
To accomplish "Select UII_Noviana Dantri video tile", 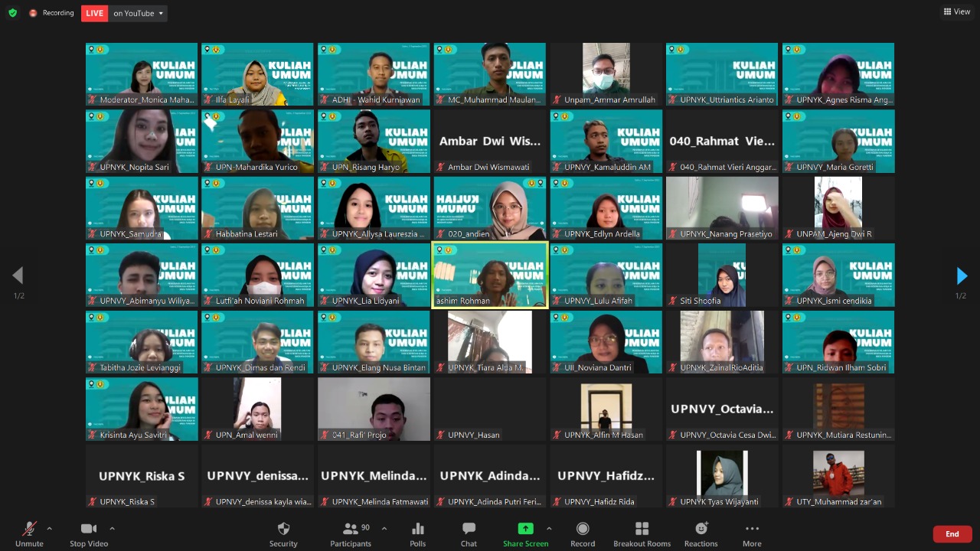I will click(x=606, y=342).
